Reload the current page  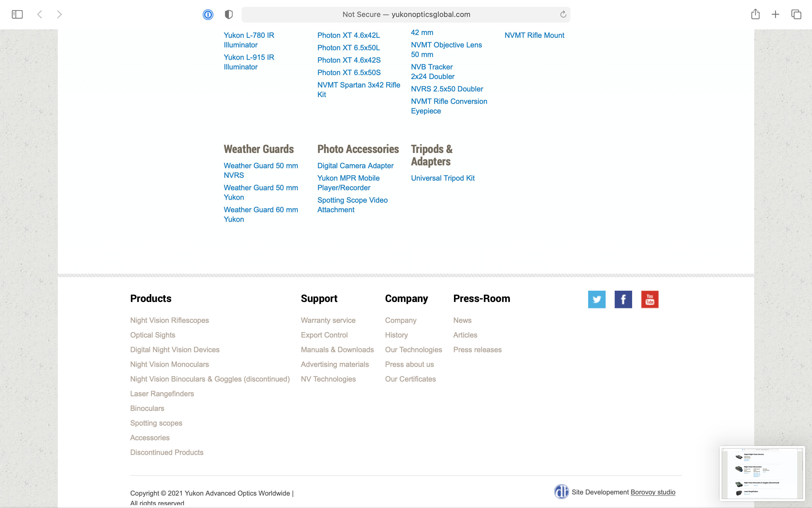[563, 14]
